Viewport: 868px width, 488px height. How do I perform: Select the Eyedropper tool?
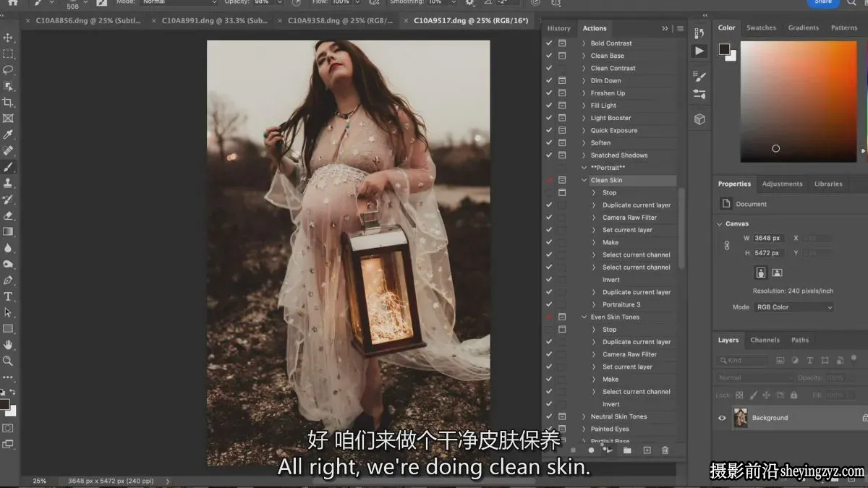tap(8, 134)
